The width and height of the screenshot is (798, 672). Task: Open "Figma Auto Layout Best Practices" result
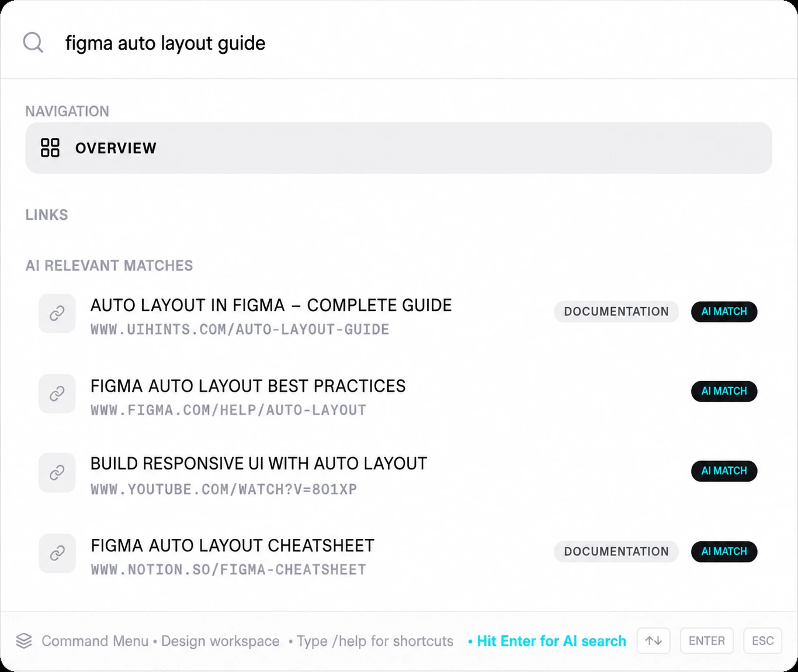tap(248, 386)
